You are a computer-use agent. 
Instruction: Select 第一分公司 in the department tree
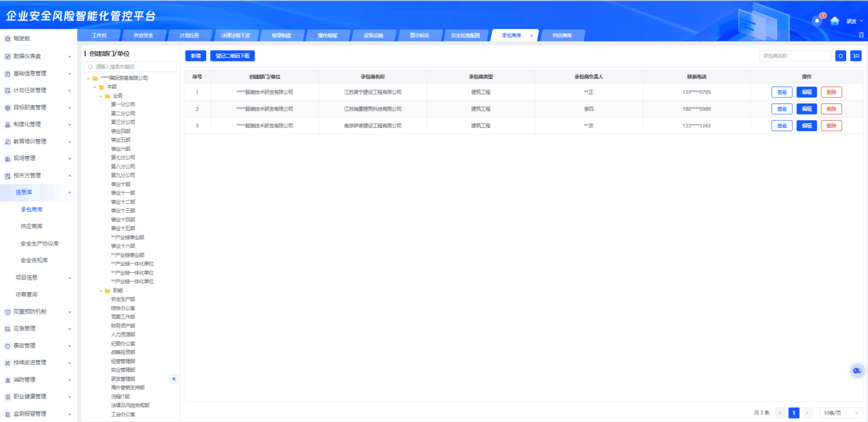123,105
